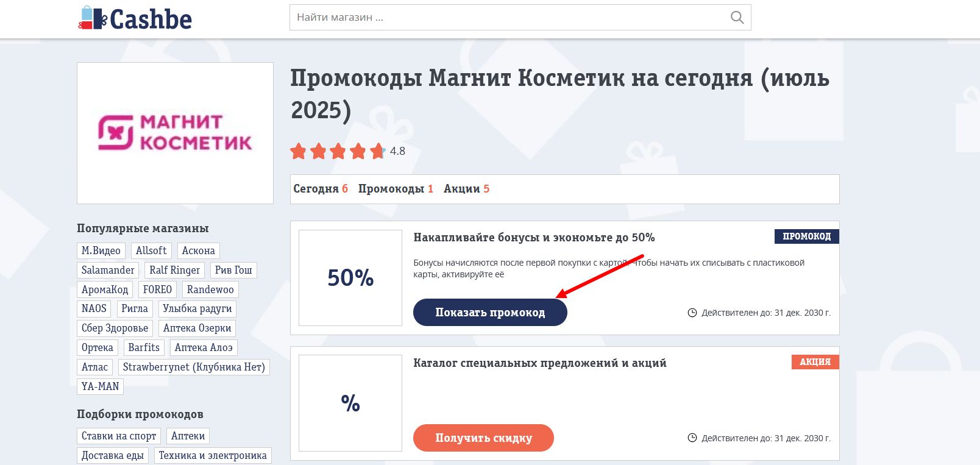
Task: Open the Randewoo store link
Action: pyautogui.click(x=210, y=289)
